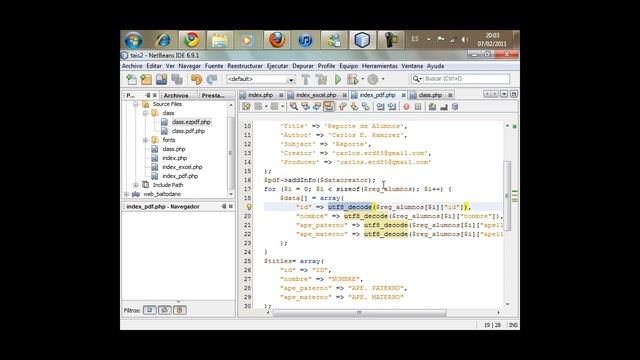Run the project with green play icon
The width and height of the screenshot is (640, 360).
338,79
